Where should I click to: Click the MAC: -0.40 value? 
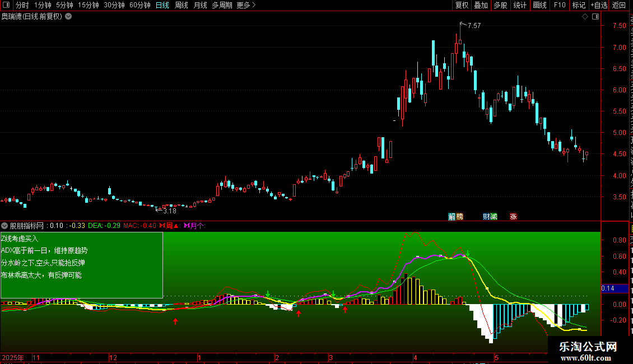point(139,226)
